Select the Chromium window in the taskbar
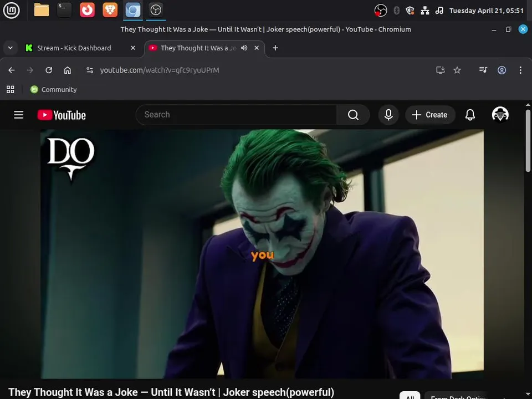The image size is (532, 399). coord(133,10)
